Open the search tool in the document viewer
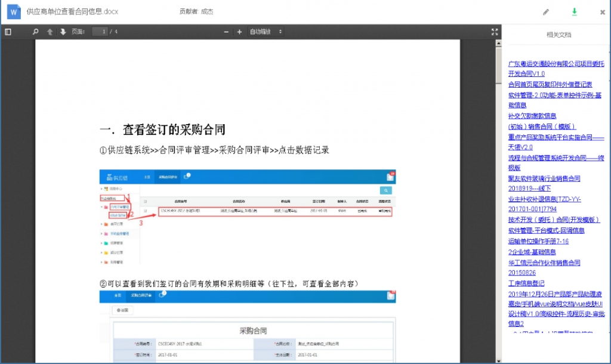The width and height of the screenshot is (611, 364). [x=36, y=32]
